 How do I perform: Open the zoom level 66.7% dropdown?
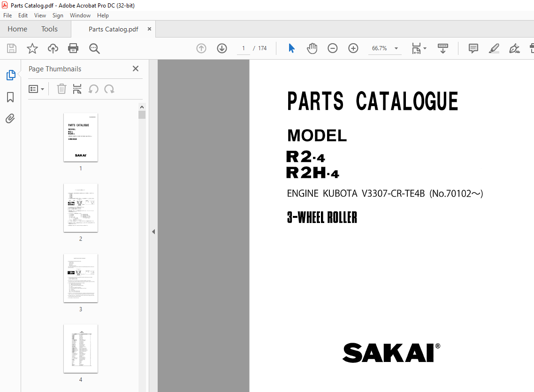tap(396, 48)
